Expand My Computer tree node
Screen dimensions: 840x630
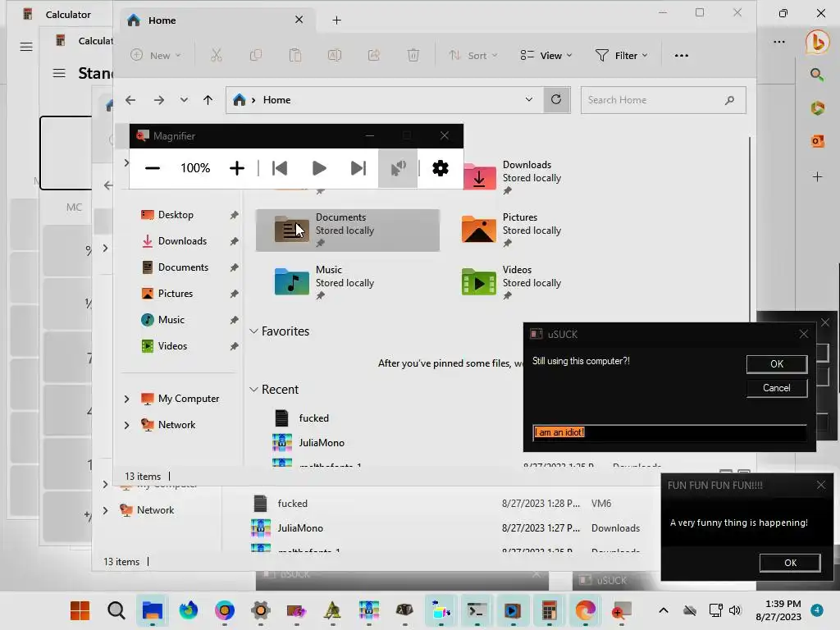point(127,399)
